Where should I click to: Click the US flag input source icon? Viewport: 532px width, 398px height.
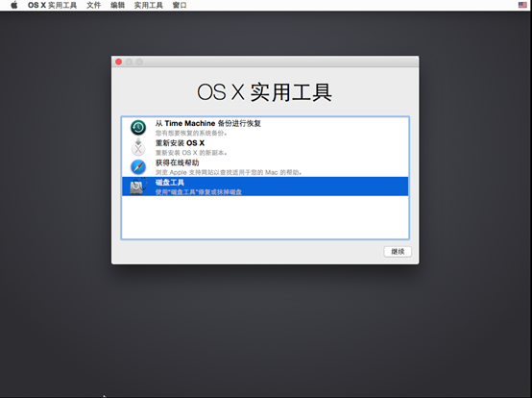[522, 5]
